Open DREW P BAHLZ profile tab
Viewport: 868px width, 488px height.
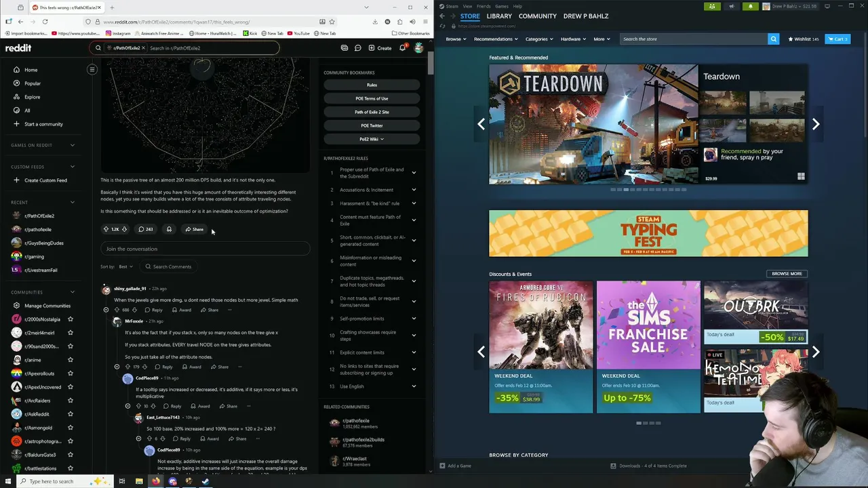point(586,16)
